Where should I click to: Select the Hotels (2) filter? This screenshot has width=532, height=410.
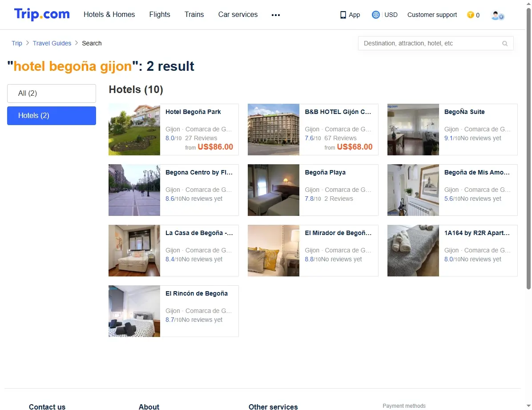52,115
